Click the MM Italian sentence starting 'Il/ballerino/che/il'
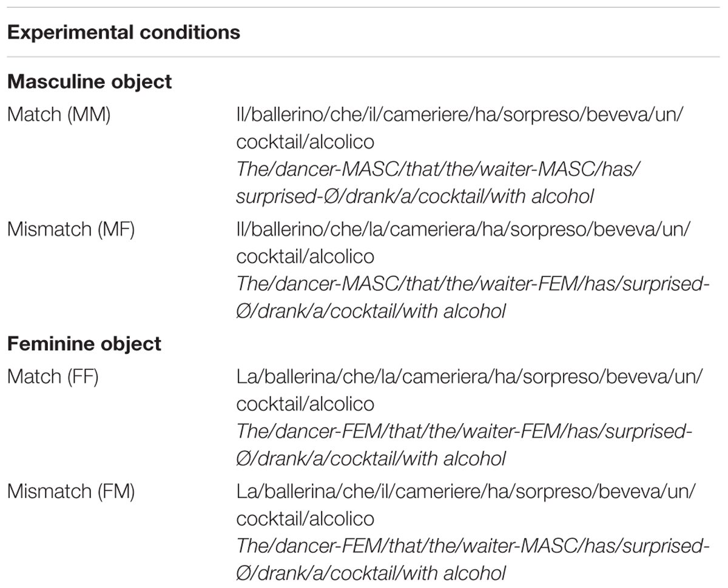The height and width of the screenshot is (588, 728). coord(459,128)
